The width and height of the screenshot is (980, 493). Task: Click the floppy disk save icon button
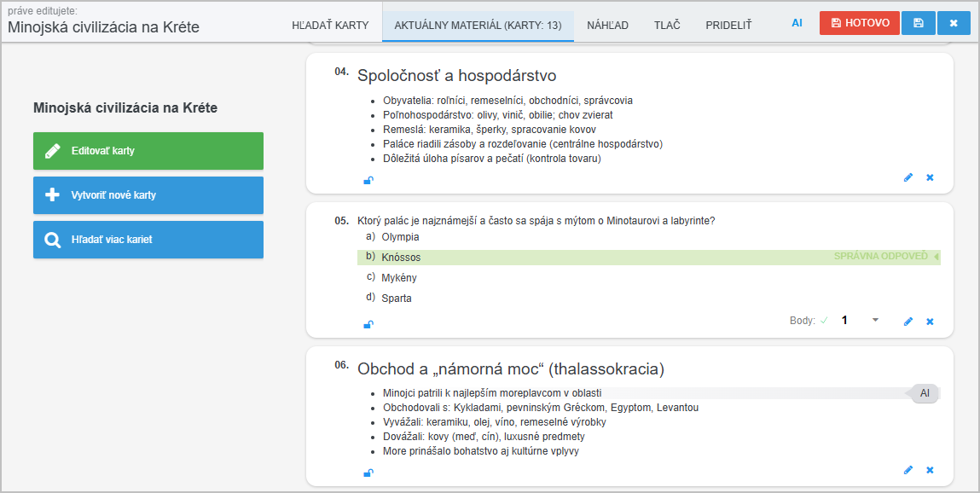[x=919, y=23]
